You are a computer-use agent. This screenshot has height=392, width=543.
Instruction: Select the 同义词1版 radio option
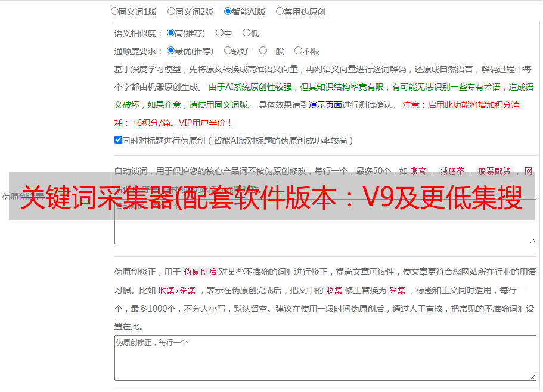[114, 11]
